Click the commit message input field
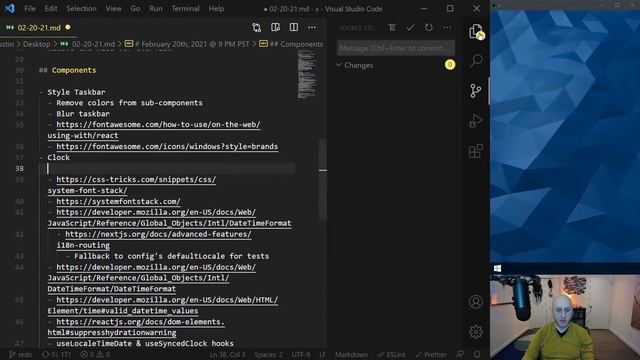Image resolution: width=640 pixels, height=360 pixels. click(x=396, y=48)
